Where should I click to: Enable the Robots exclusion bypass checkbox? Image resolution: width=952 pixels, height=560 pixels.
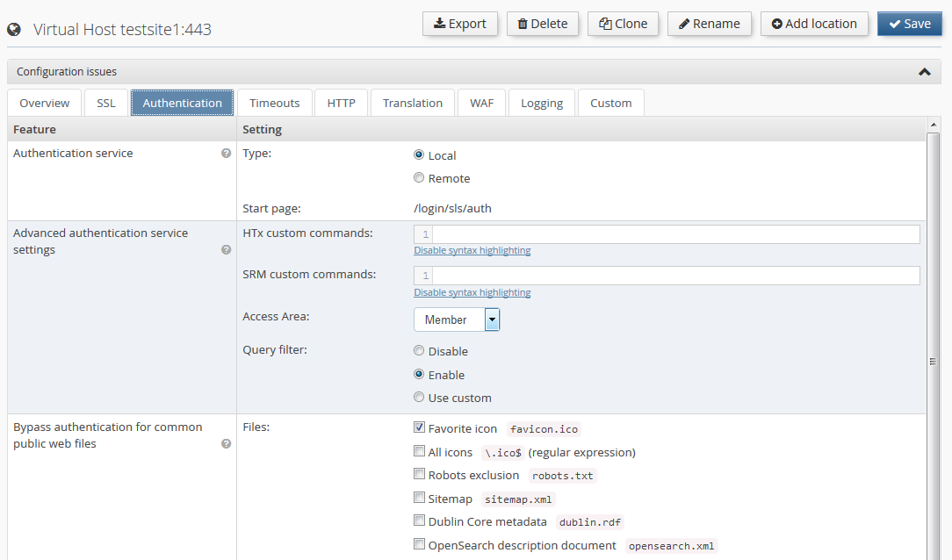pyautogui.click(x=419, y=473)
